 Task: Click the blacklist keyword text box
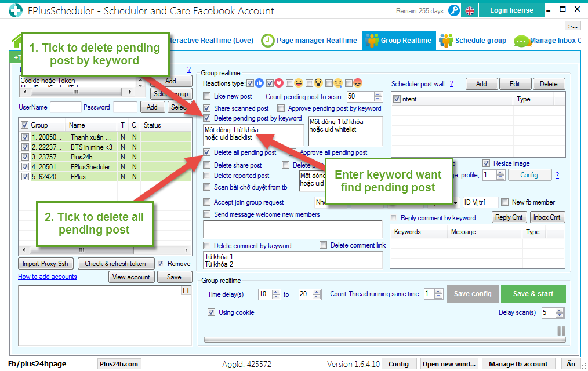[253, 134]
